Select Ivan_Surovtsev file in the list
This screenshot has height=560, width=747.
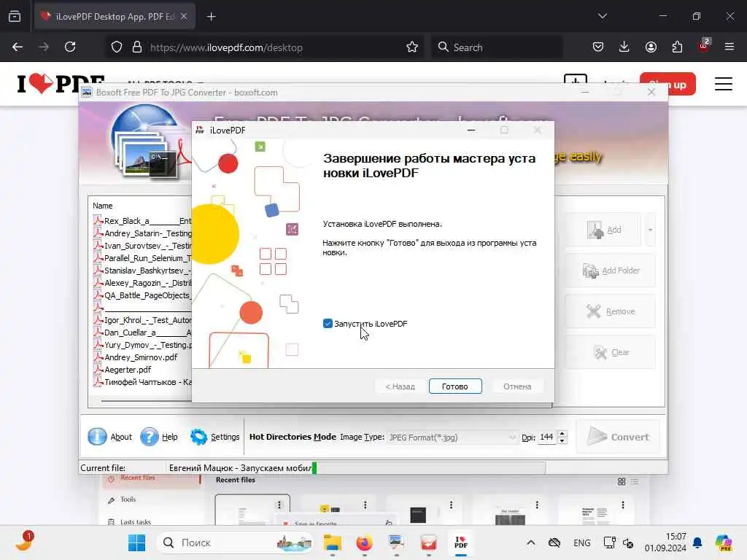pos(143,246)
